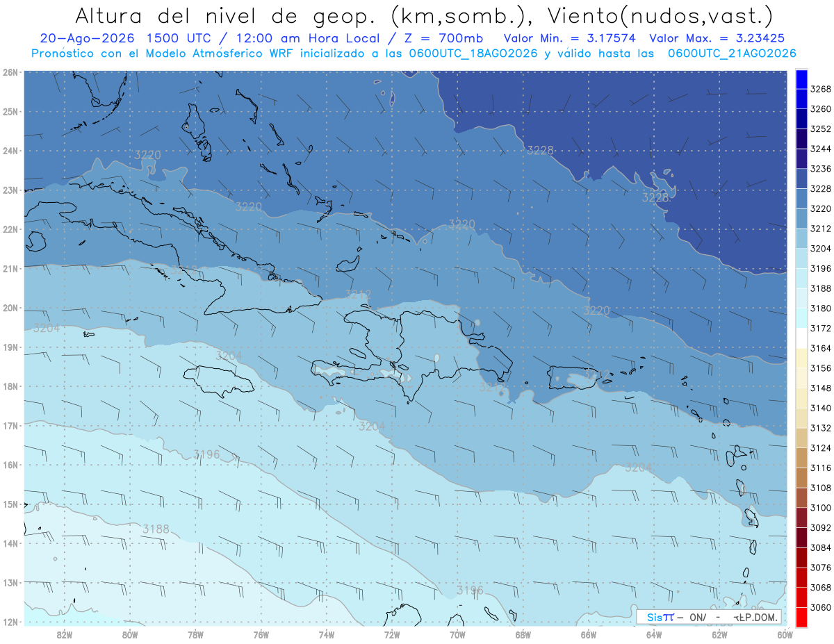The image size is (834, 644).
Task: Click the colorbar label 3076
Action: point(821,568)
